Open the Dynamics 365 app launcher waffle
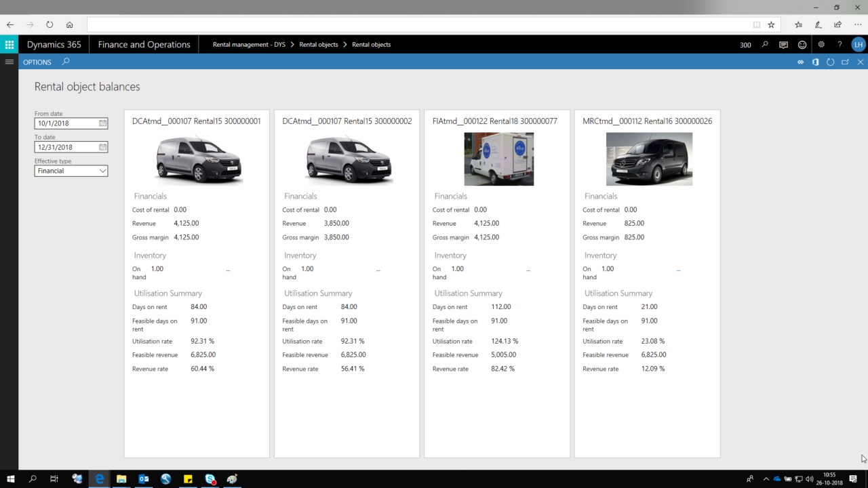 9,45
